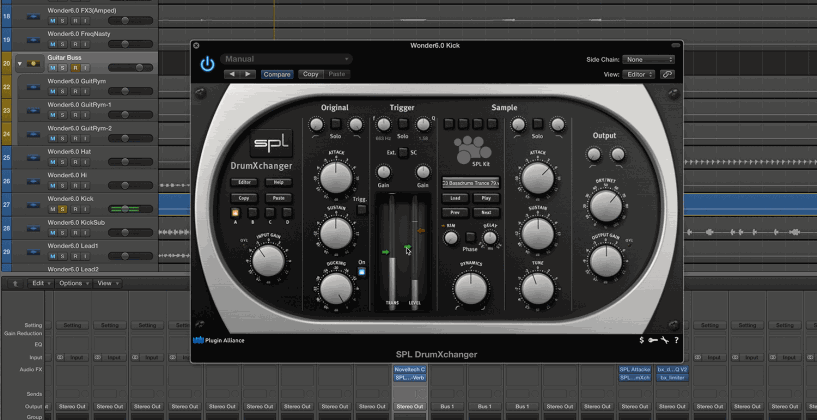Toggle input monitoring on Wonder6.0 Hi
This screenshot has height=420, width=817.
pos(85,186)
